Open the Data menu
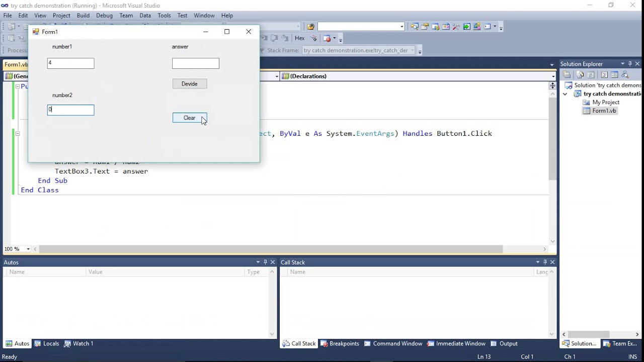This screenshot has height=362, width=644. (145, 16)
